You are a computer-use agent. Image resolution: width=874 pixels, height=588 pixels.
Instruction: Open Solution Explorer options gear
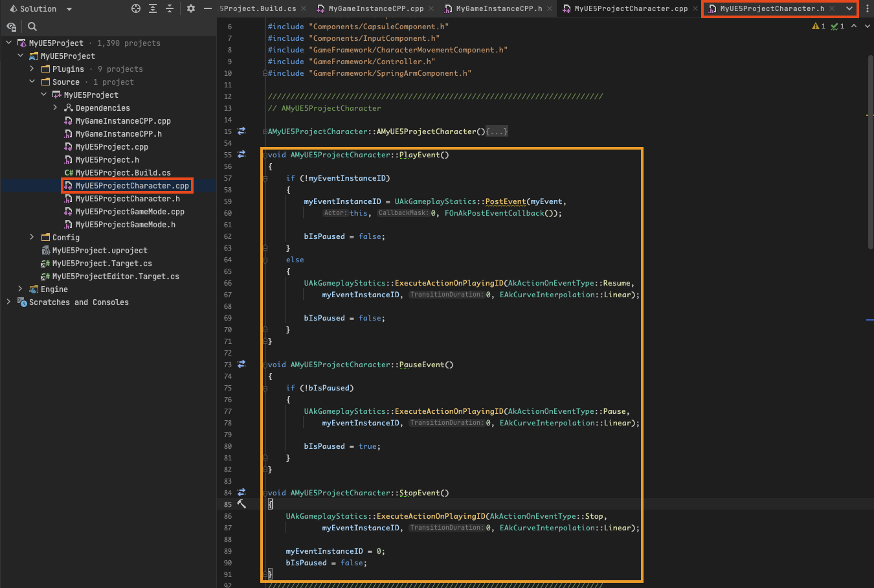click(190, 8)
